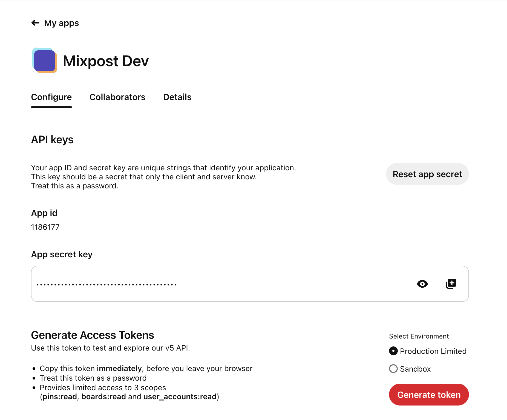The height and width of the screenshot is (420, 507).
Task: Click 'Use this token to test' description text
Action: click(111, 348)
